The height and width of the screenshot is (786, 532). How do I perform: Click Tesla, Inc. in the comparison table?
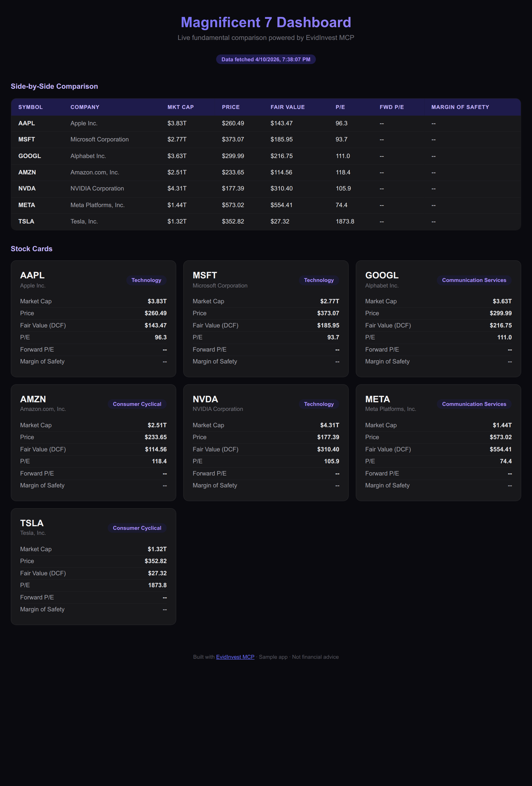[84, 222]
